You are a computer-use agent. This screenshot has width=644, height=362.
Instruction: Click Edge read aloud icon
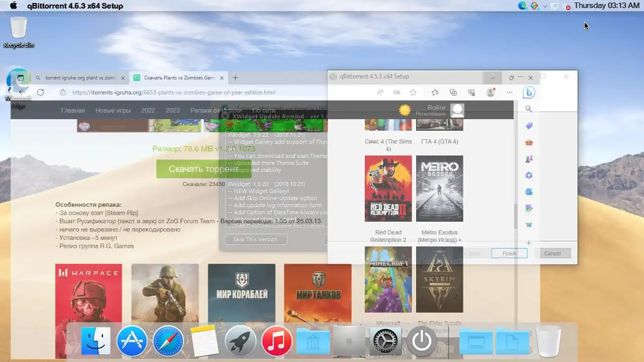(x=380, y=93)
